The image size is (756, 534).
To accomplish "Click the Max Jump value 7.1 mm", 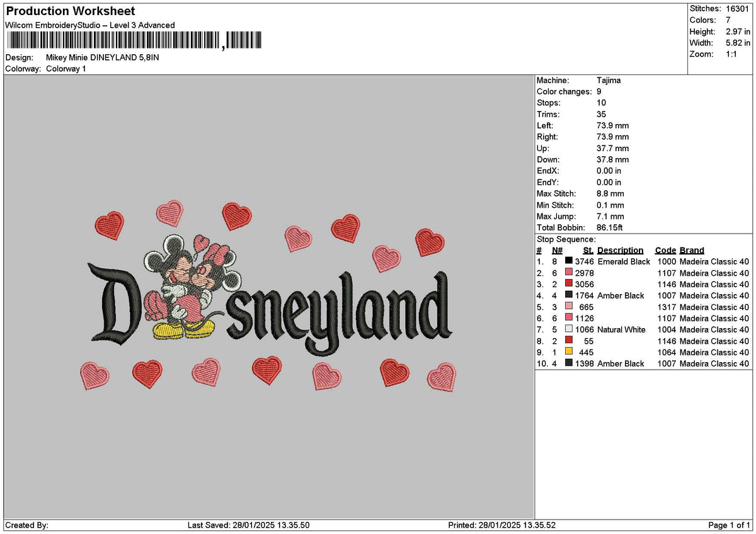I will [610, 216].
